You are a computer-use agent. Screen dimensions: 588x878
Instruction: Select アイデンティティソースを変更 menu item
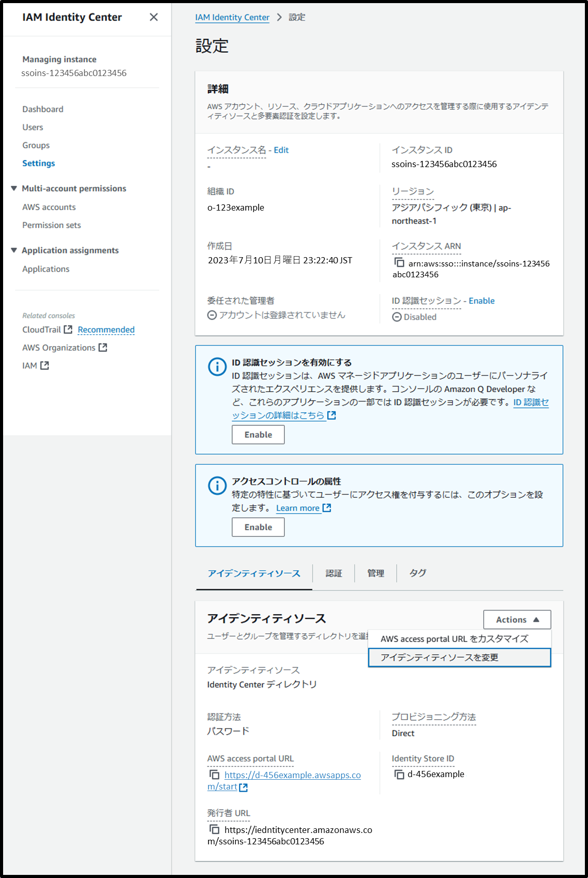[460, 658]
